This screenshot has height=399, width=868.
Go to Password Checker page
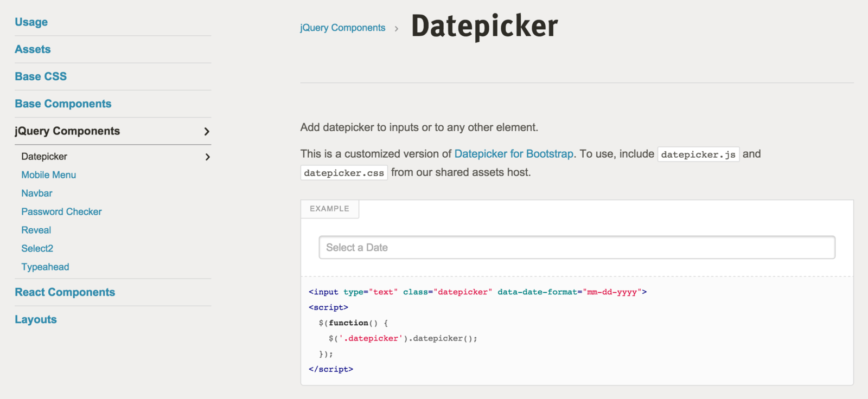point(61,212)
